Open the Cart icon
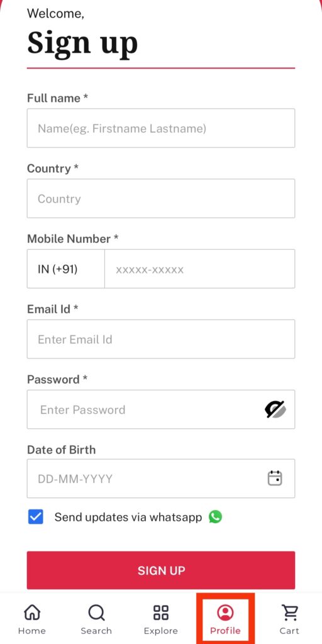322x644 pixels. point(289,613)
